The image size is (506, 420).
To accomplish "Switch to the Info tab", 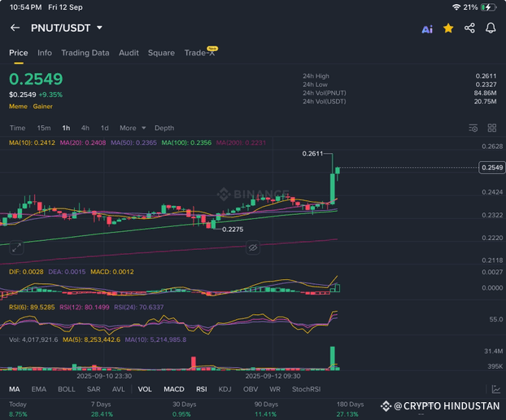I will [45, 53].
